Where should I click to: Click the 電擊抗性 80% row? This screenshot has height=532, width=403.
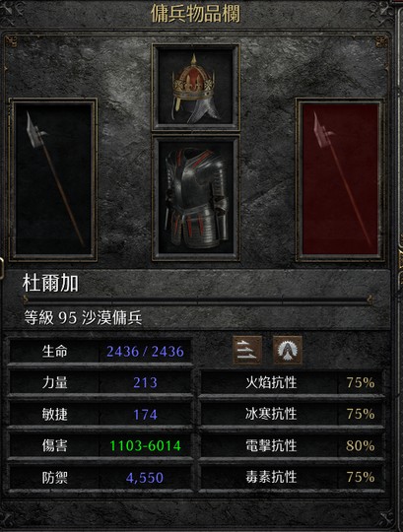293,445
